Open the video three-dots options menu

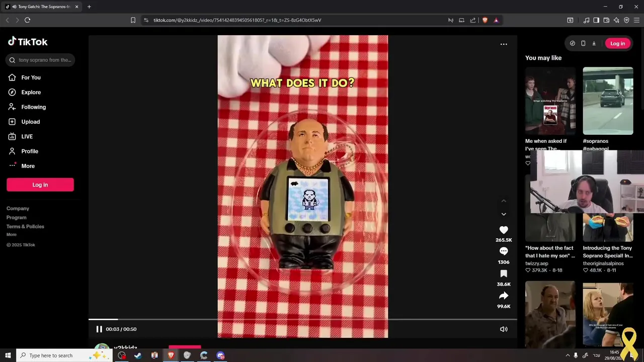tap(504, 44)
